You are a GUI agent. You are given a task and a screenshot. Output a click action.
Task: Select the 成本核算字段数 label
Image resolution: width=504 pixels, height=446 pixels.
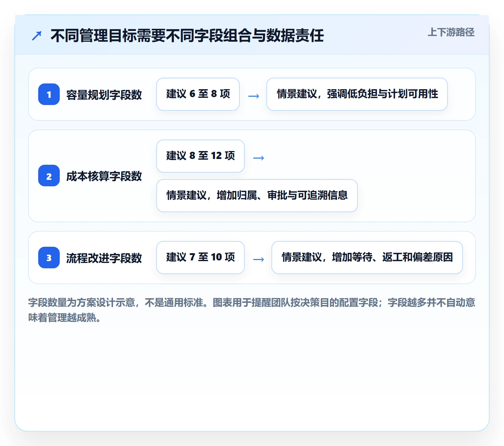click(x=104, y=176)
